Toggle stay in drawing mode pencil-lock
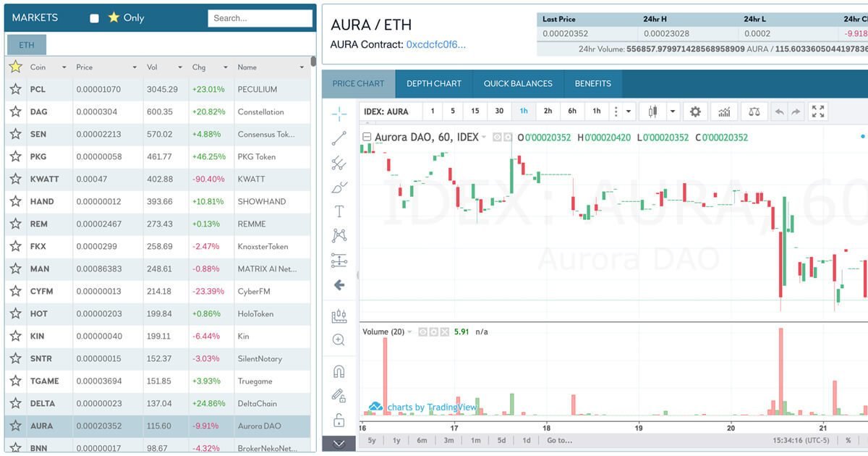Screen dimensions: 868x456 point(339,396)
